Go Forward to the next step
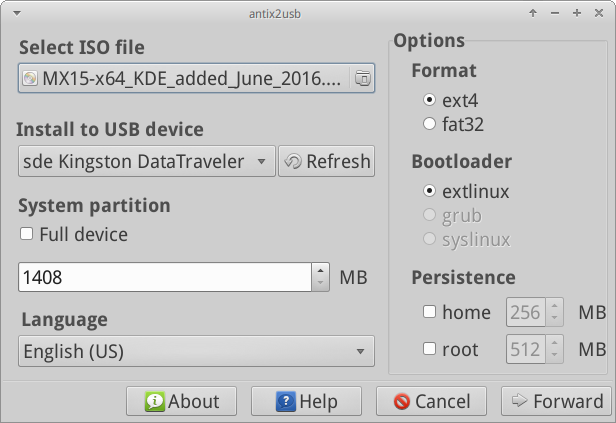Viewport: 616px width, 423px height. (556, 401)
